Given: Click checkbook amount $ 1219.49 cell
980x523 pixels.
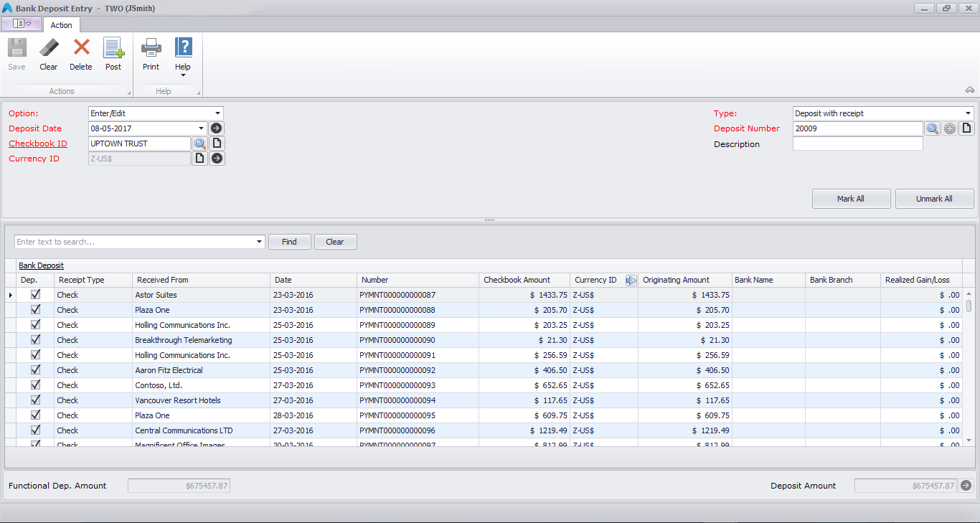Looking at the screenshot, I should point(525,430).
